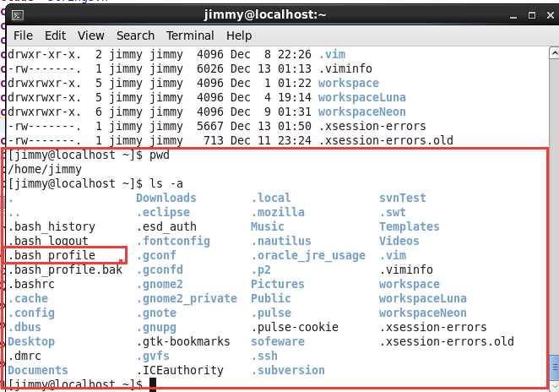Click the Desktop directory name
The height and width of the screenshot is (392, 559).
31,341
